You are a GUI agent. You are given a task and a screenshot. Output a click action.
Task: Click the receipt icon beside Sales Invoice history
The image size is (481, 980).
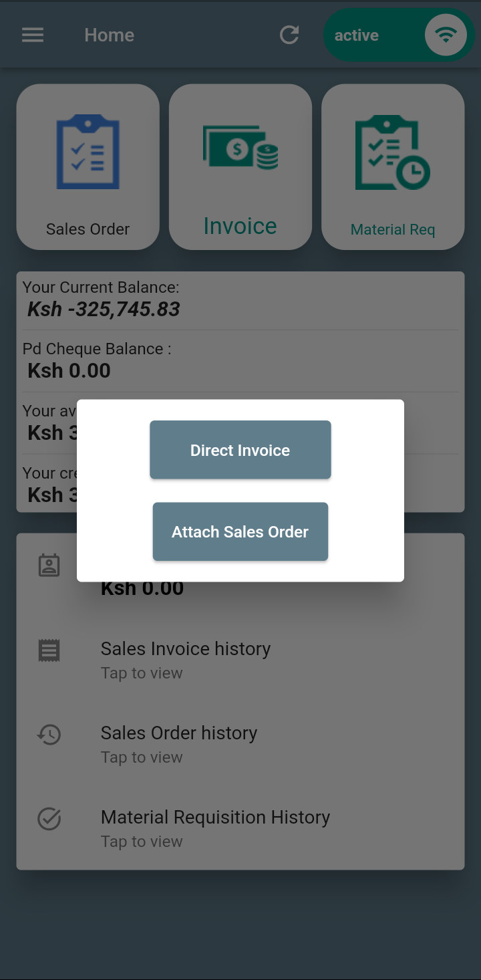[x=49, y=650]
